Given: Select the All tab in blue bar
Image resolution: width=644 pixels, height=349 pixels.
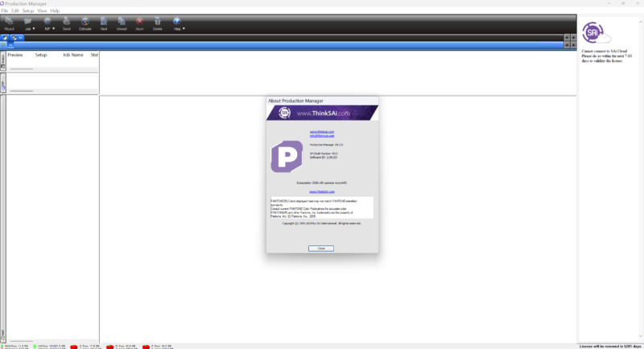Looking at the screenshot, I should [x=10, y=45].
